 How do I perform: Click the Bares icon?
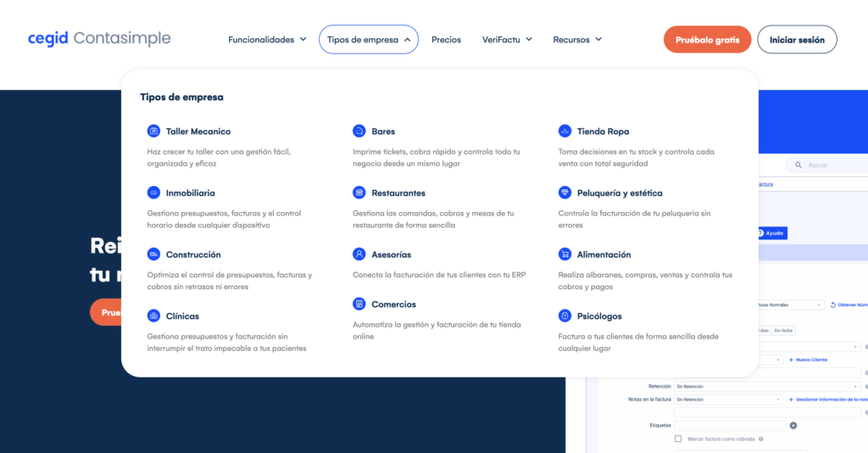tap(359, 131)
